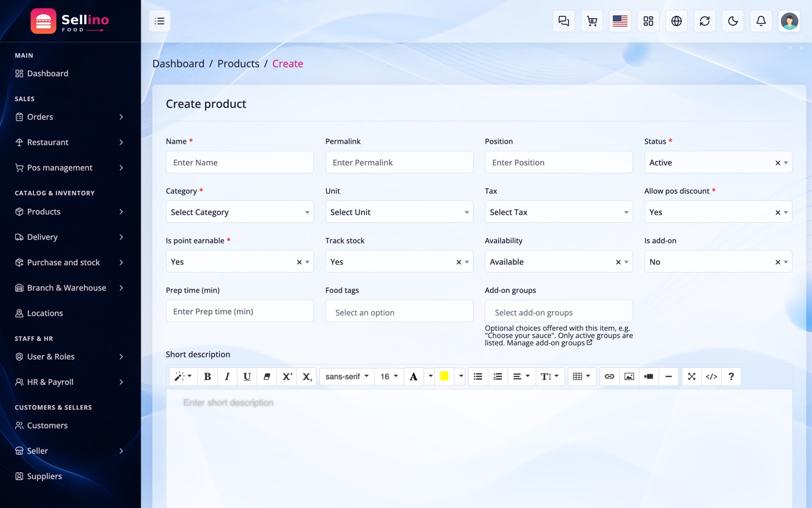The image size is (812, 508).
Task: Toggle underline formatting in editor
Action: [x=247, y=376]
